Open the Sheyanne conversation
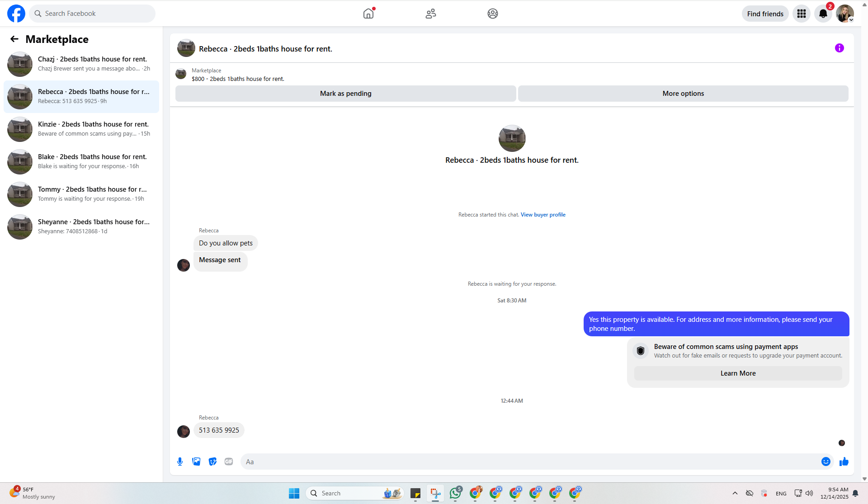 (x=81, y=227)
